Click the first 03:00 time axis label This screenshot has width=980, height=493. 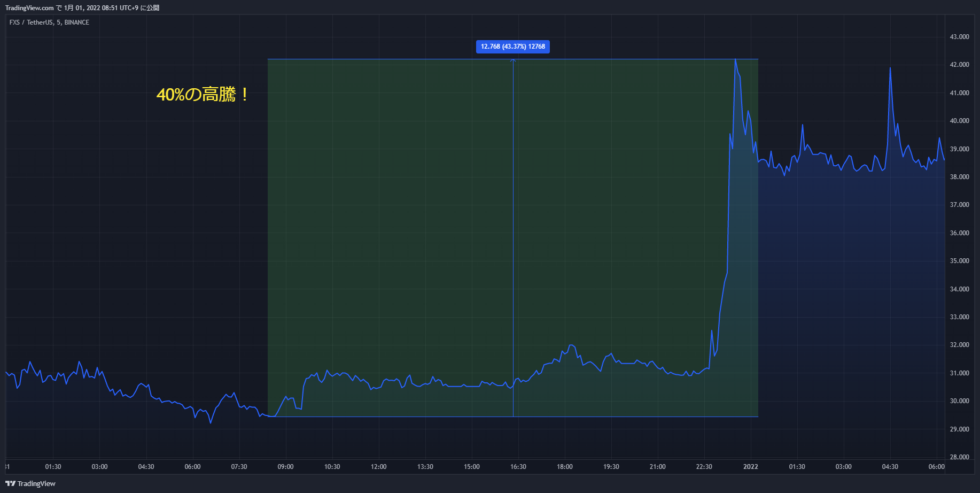click(x=99, y=467)
